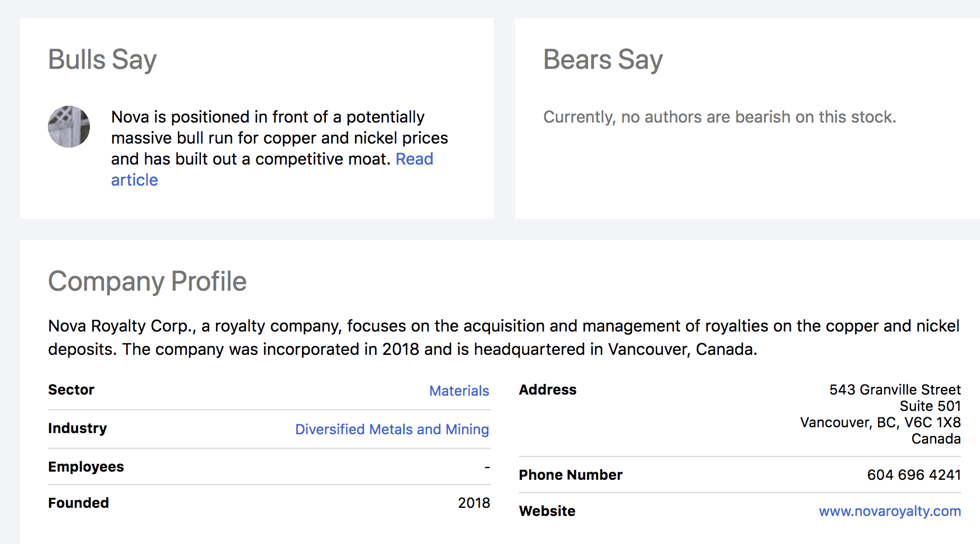980x544 pixels.
Task: Click the Vancouver, BC, V6C 1X8 line
Action: (x=880, y=423)
